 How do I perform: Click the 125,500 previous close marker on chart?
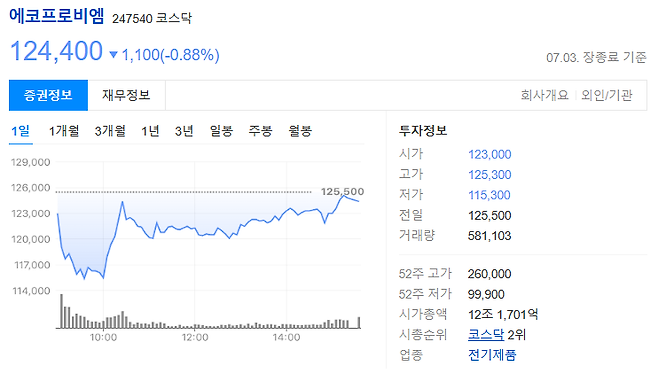[x=342, y=192]
